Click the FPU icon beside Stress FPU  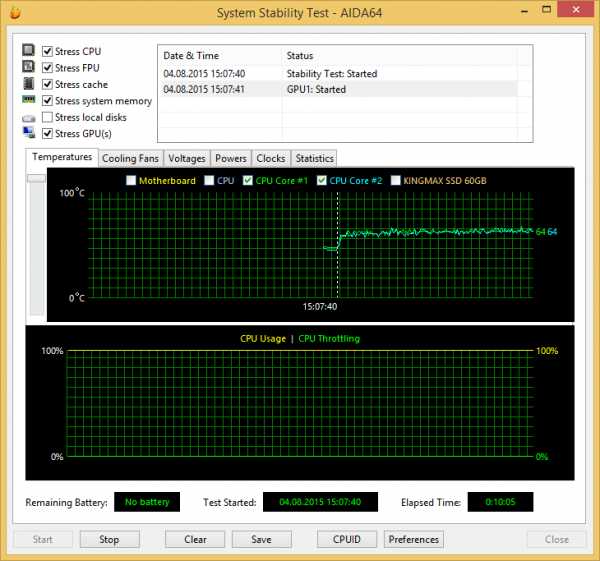tap(28, 67)
